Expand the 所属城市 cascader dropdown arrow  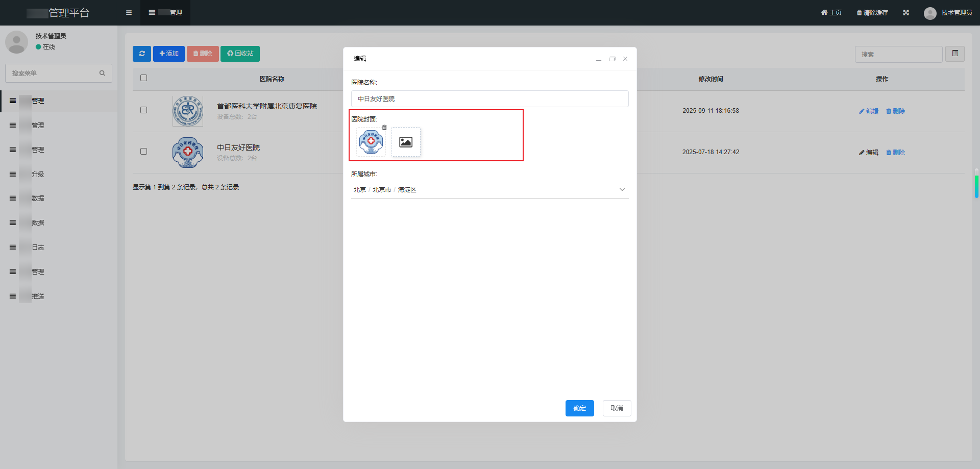pos(622,190)
